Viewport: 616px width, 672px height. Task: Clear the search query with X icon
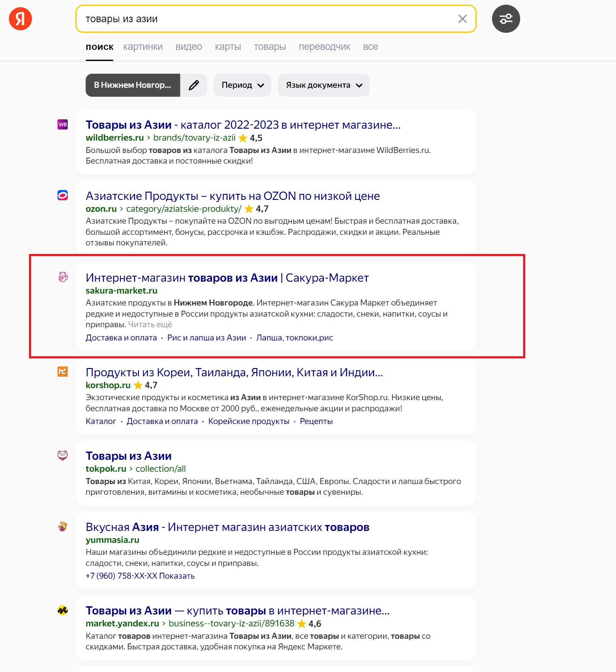point(462,19)
